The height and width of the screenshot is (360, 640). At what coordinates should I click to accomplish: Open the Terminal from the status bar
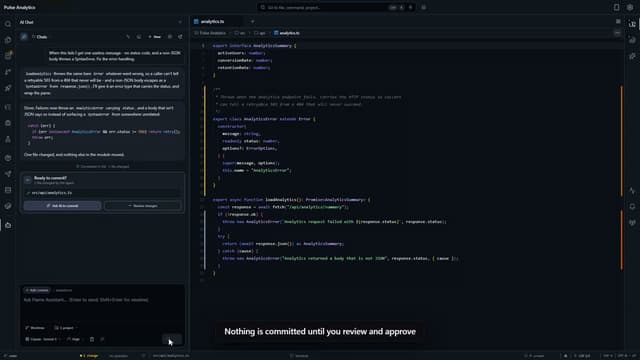(299, 356)
